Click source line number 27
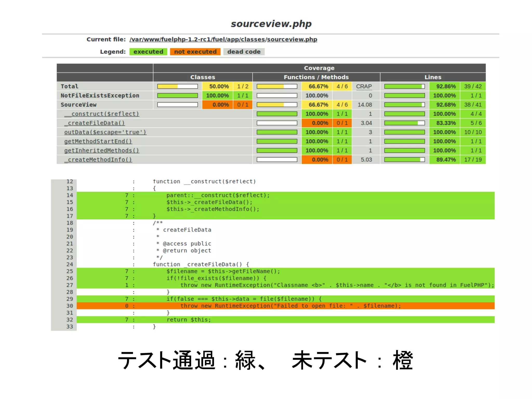This screenshot has height=399, width=532. (70, 285)
